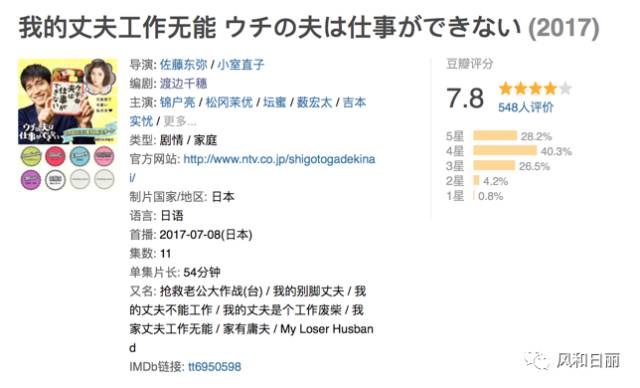This screenshot has width=640, height=388.
Task: Click the 4星 rating bar at 40.3%
Action: (505, 151)
